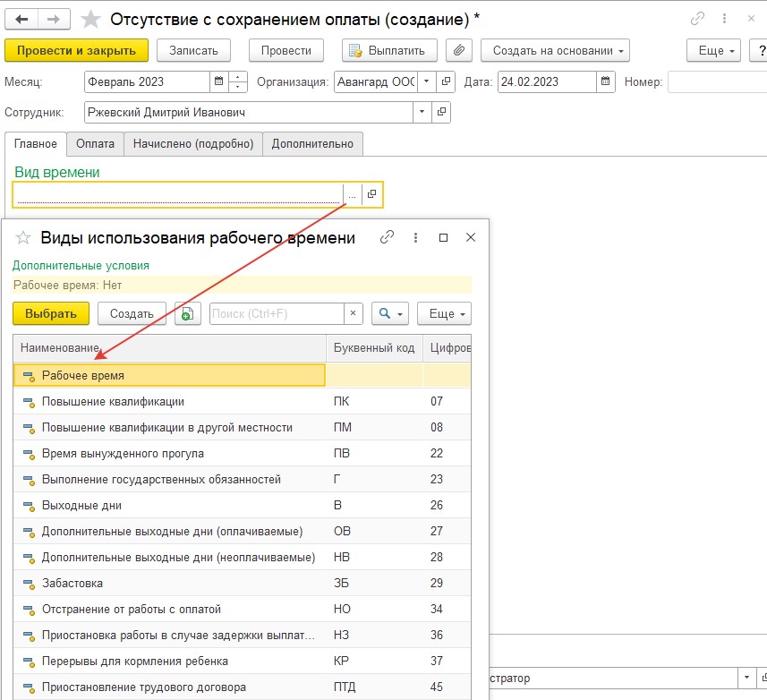
Task: Select the Выходные дни row
Action: (x=243, y=505)
